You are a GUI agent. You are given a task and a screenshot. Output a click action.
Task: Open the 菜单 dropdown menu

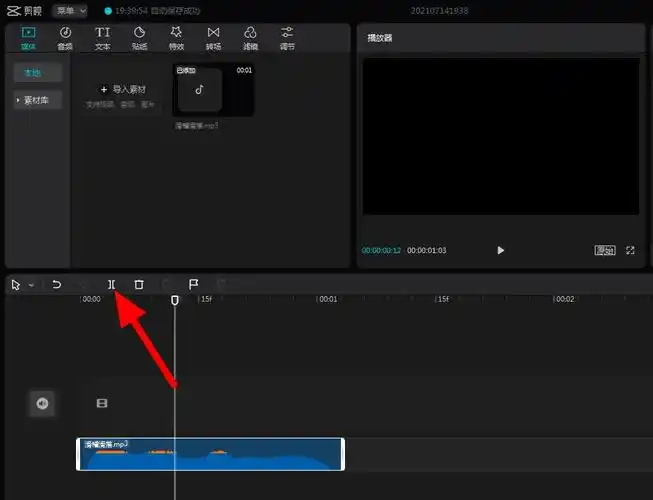[70, 10]
